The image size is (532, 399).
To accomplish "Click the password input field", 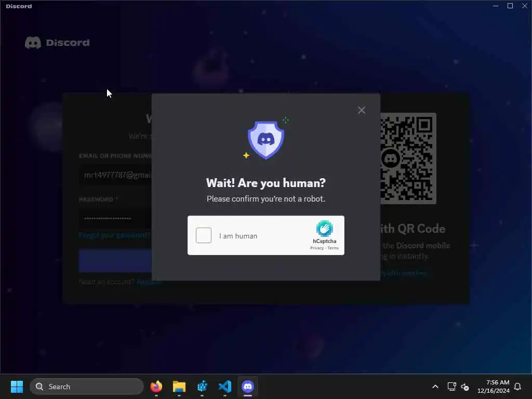I will pyautogui.click(x=115, y=218).
